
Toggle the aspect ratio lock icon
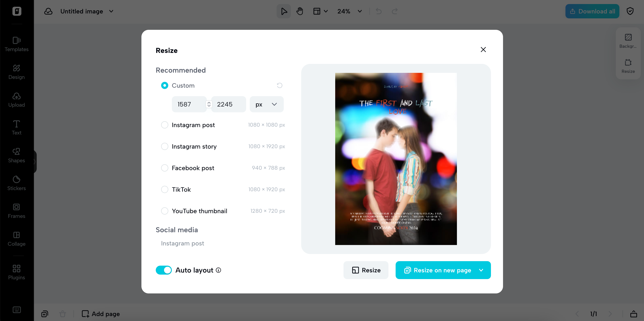(209, 104)
